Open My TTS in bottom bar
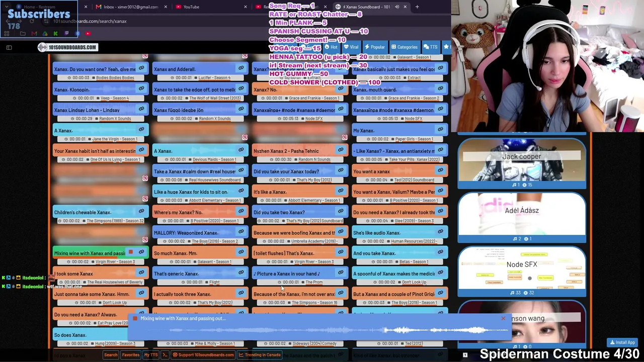This screenshot has width=644, height=362. point(151,355)
